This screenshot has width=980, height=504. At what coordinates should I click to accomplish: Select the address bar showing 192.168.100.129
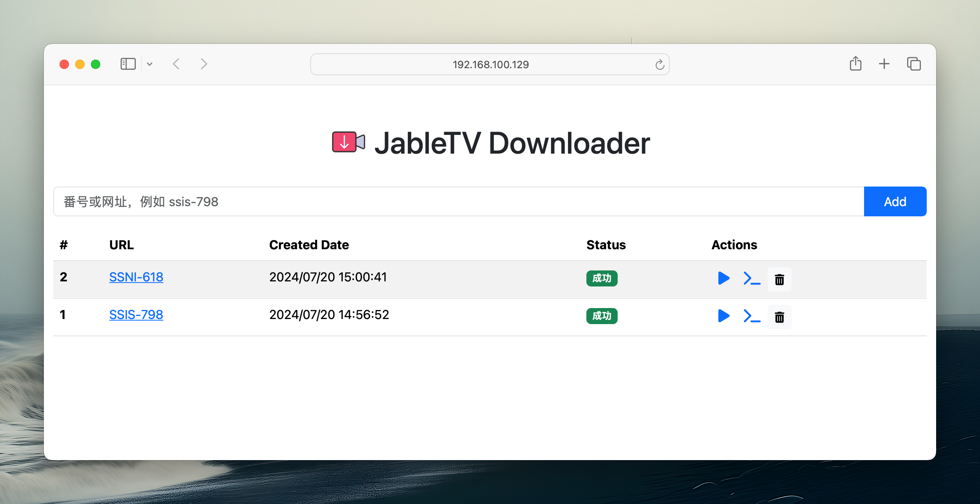(490, 64)
